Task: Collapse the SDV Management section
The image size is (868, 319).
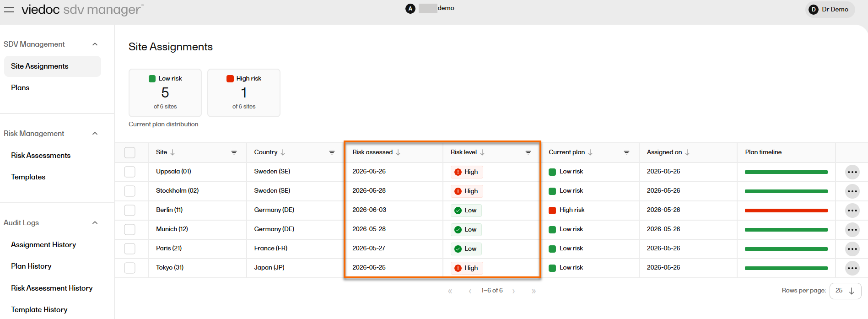Action: coord(95,44)
